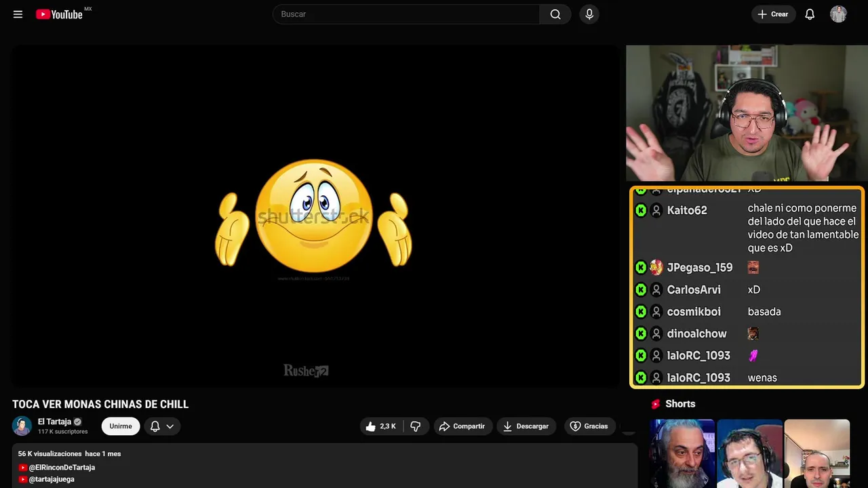The height and width of the screenshot is (488, 868).
Task: Click the streamer webcam overlay
Action: click(x=746, y=113)
